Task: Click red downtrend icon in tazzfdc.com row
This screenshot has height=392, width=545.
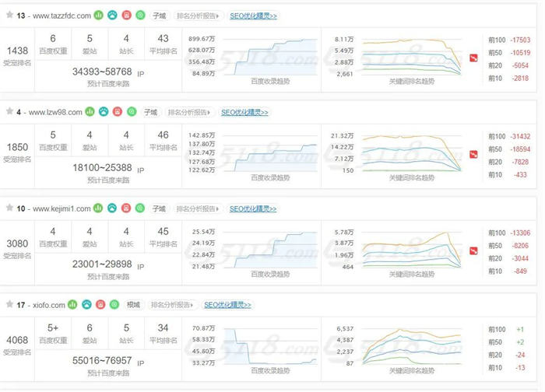Action: (474, 58)
